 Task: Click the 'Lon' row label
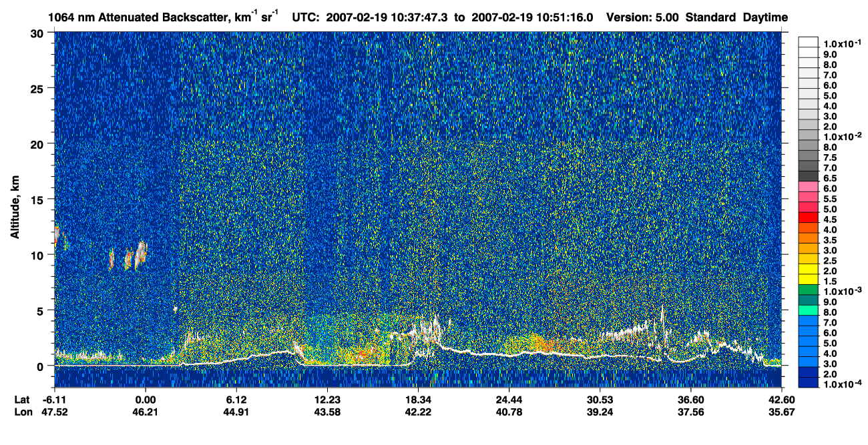pos(22,412)
